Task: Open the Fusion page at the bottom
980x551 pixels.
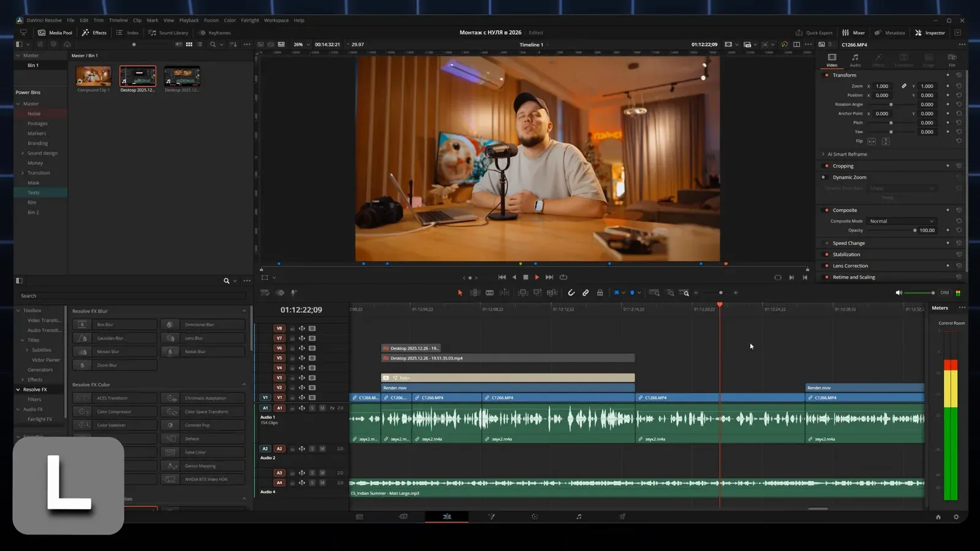Action: click(x=491, y=517)
